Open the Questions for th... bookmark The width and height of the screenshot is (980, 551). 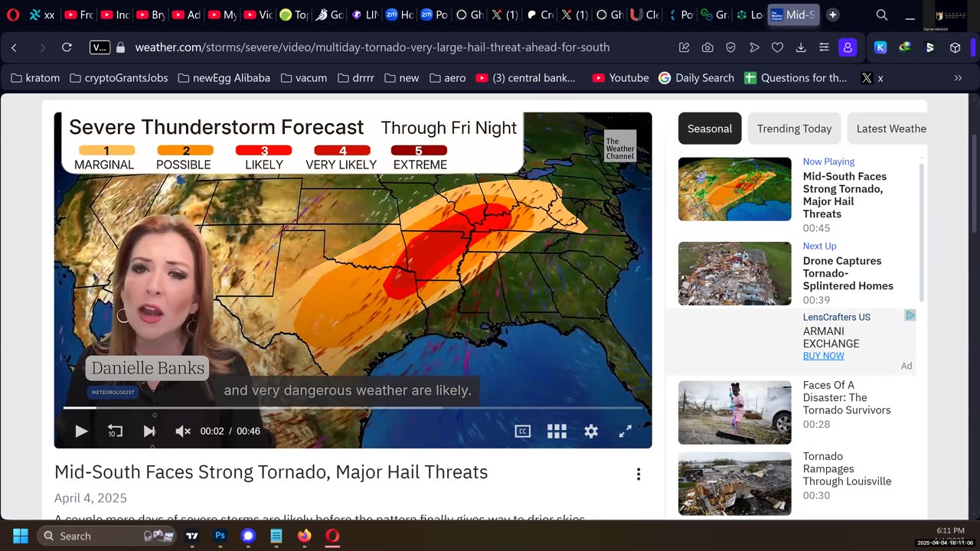tap(795, 78)
